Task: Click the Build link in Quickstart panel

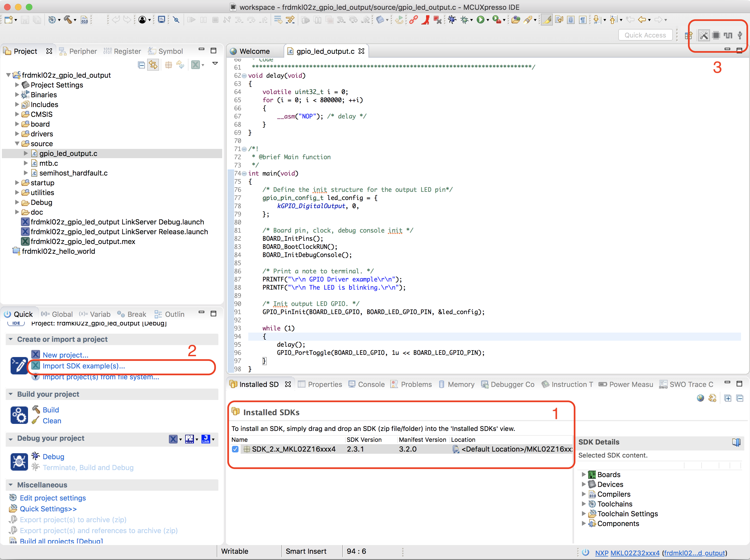Action: tap(51, 410)
